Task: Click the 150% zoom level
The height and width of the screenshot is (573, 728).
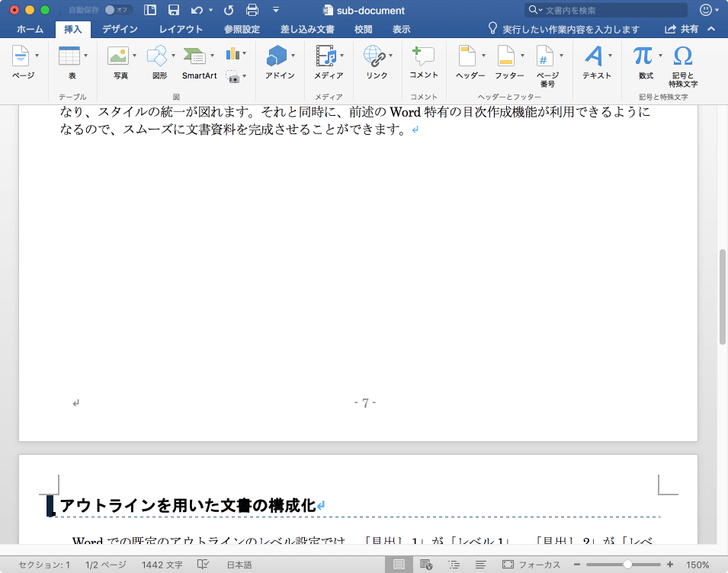Action: click(x=698, y=565)
